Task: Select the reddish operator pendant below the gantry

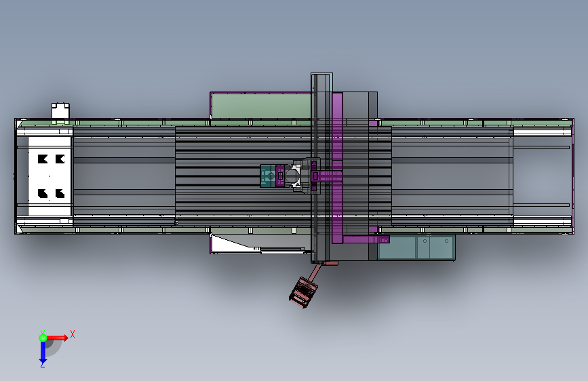Action: click(303, 292)
